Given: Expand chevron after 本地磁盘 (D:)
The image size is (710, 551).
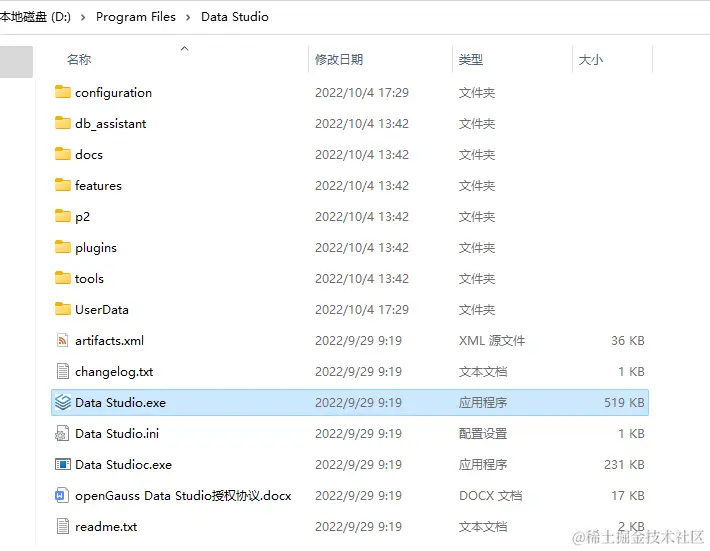Looking at the screenshot, I should 83,17.
